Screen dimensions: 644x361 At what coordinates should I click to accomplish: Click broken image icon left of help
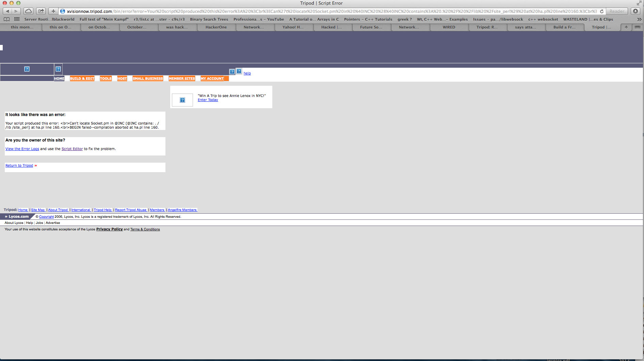[x=232, y=72]
